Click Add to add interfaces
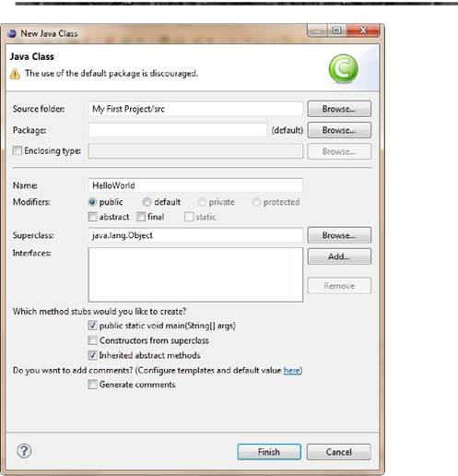 (339, 256)
